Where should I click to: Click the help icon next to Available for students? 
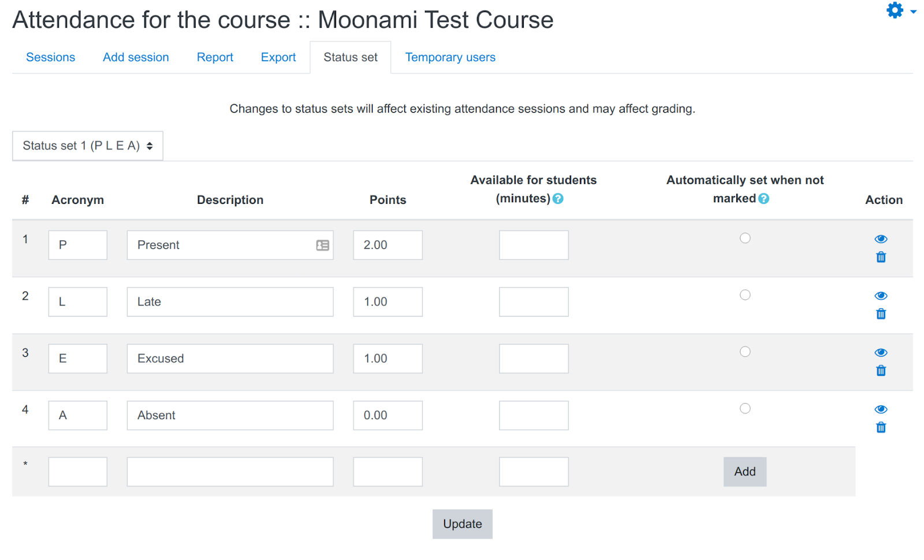pos(558,198)
